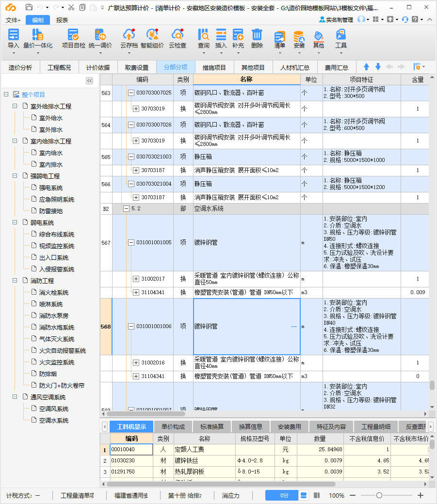
Task: Open 智能组价 smart pricing tool
Action: [152, 35]
